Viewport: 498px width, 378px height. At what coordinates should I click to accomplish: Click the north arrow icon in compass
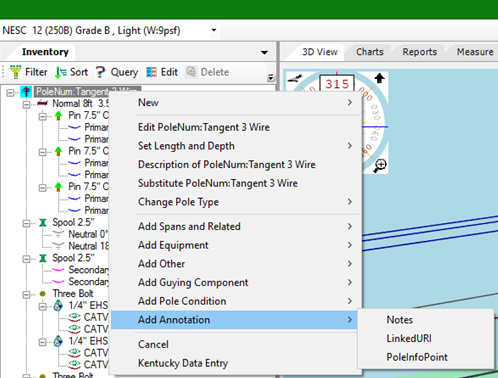point(379,78)
